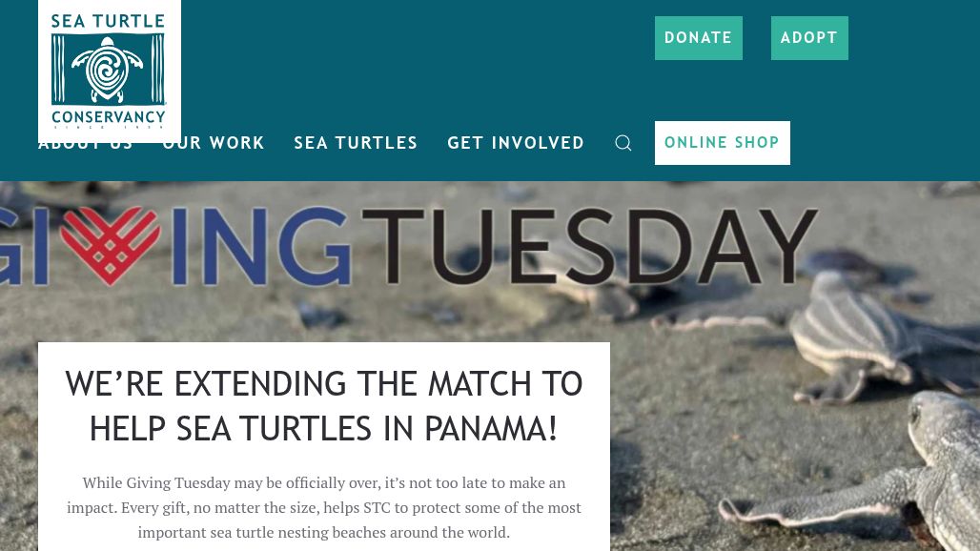This screenshot has height=551, width=980.
Task: Click the turtle emblem in the logo
Action: click(109, 71)
